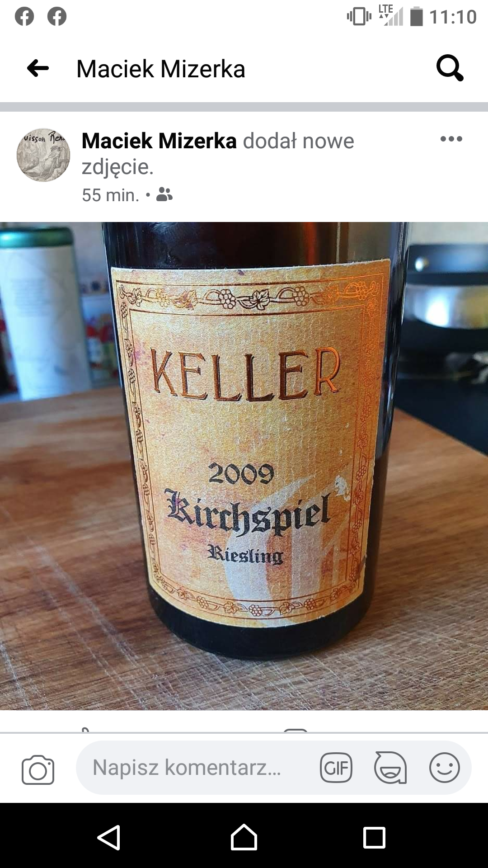The height and width of the screenshot is (868, 488).
Task: Tap the back arrow beside Maciek Mizerka
Action: 38,69
